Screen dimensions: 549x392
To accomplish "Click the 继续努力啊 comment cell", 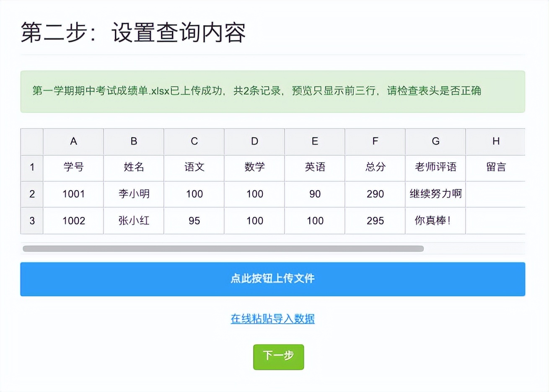I will 435,194.
